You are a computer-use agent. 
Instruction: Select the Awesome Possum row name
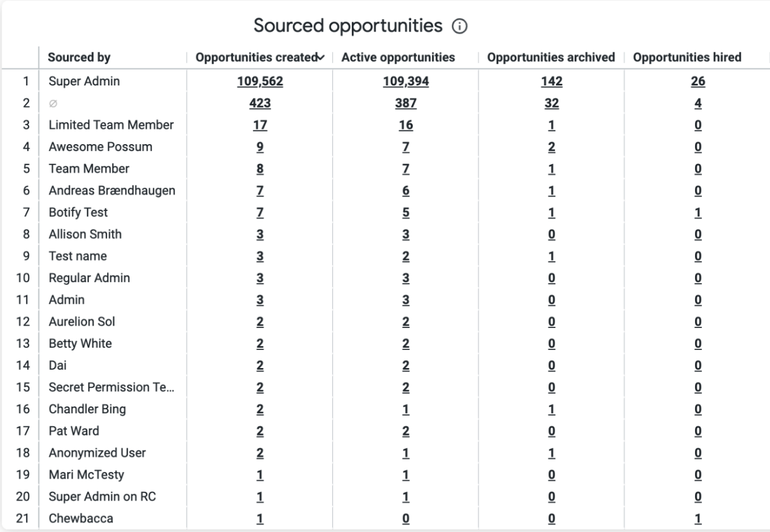point(101,147)
